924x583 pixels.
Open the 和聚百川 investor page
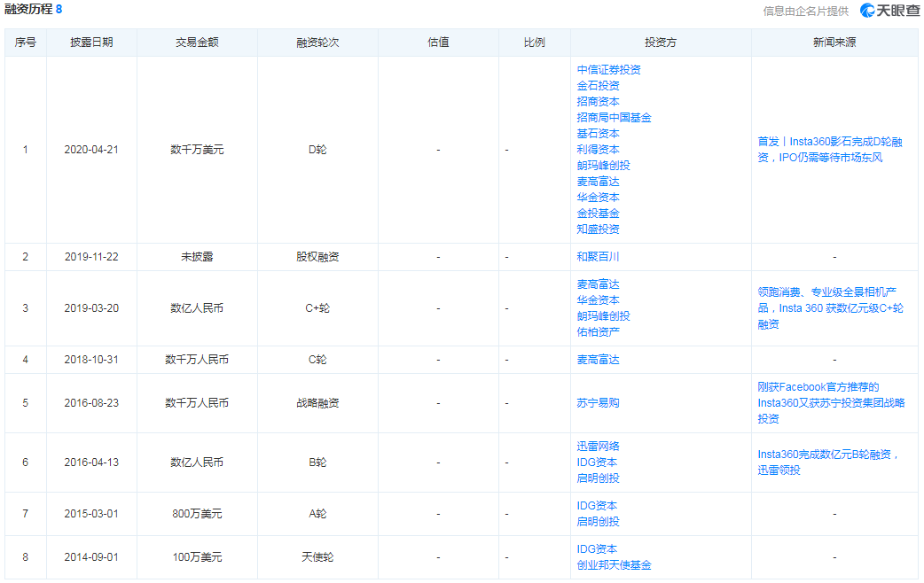point(598,257)
